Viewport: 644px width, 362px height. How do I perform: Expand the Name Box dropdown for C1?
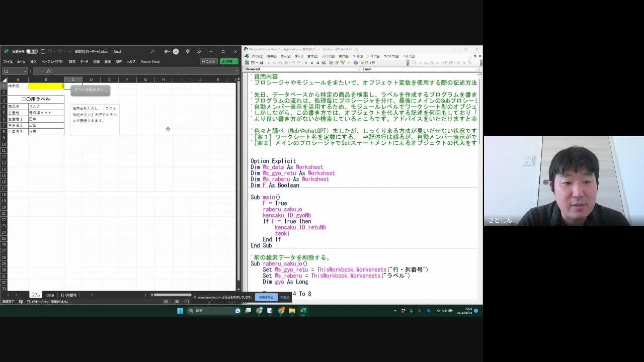click(x=25, y=71)
